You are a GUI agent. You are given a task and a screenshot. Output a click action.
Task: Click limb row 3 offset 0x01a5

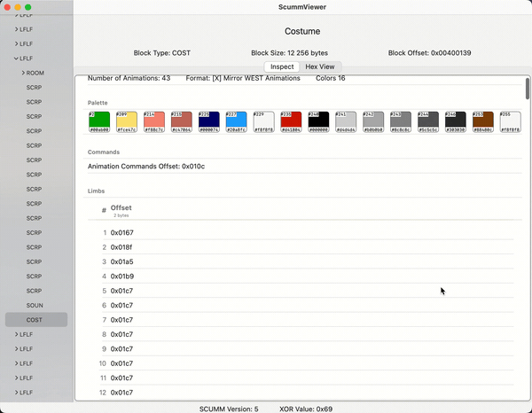pyautogui.click(x=121, y=261)
